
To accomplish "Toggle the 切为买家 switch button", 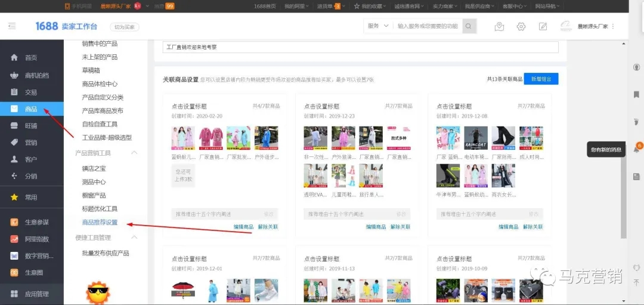I will click(x=123, y=27).
